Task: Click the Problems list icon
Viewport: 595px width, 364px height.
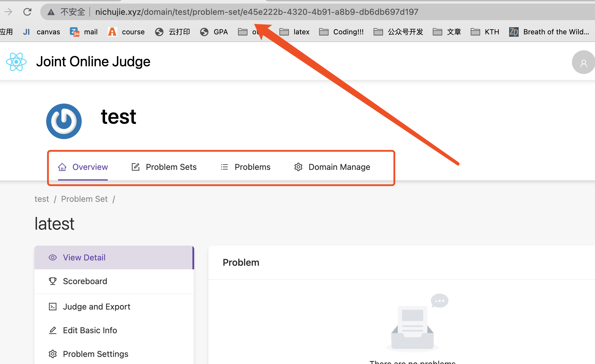Action: [x=224, y=167]
